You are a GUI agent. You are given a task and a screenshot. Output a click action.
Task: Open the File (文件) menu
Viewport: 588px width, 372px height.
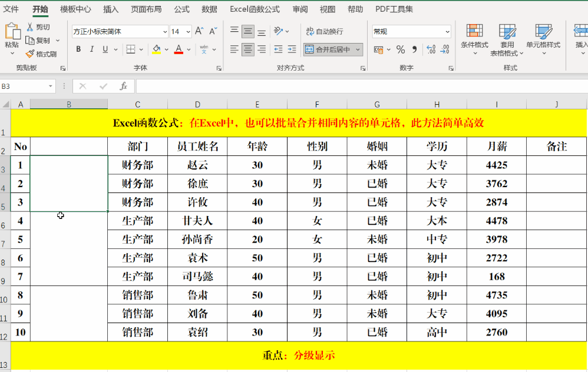pyautogui.click(x=11, y=9)
